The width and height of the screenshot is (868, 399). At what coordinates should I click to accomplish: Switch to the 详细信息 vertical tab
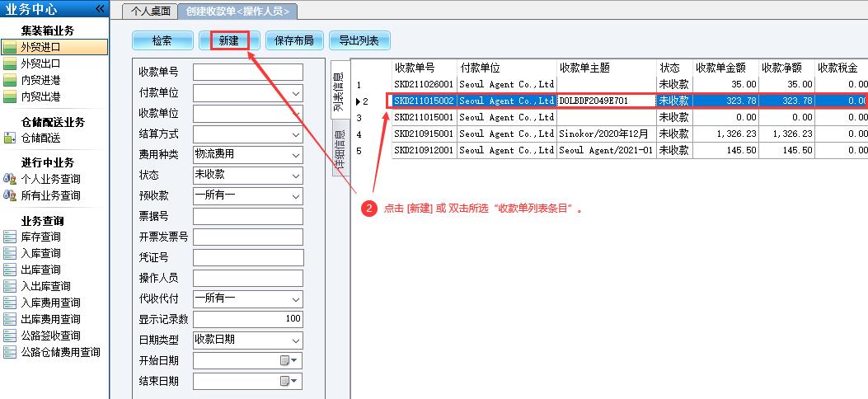point(339,149)
